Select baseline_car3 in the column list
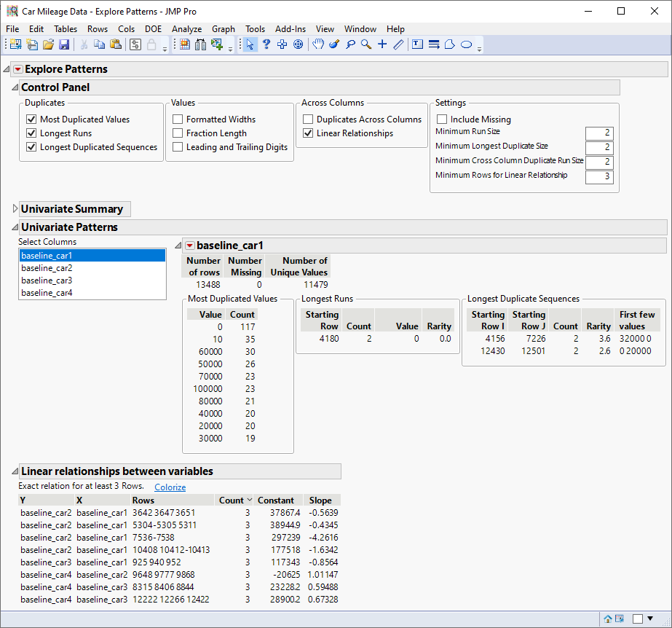This screenshot has height=628, width=672. point(47,280)
